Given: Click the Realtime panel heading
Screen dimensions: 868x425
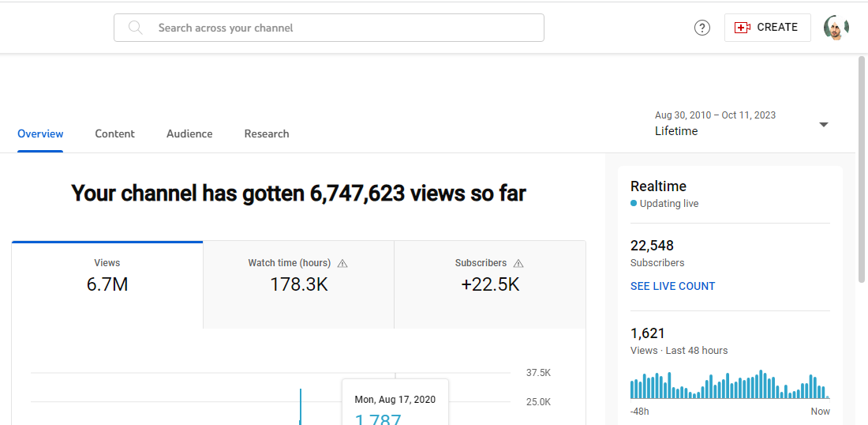Looking at the screenshot, I should 658,186.
